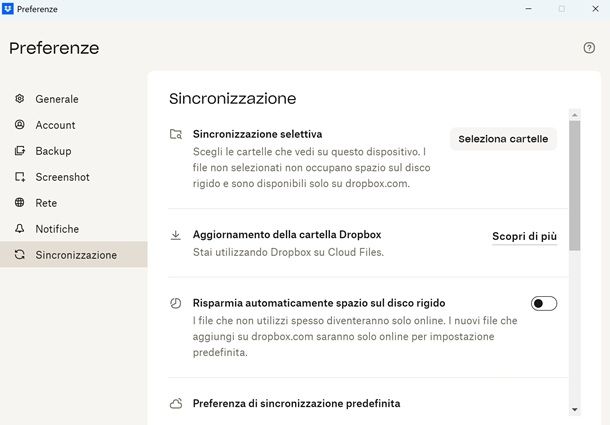This screenshot has width=610, height=425.
Task: Open the Account tab label
Action: (55, 125)
